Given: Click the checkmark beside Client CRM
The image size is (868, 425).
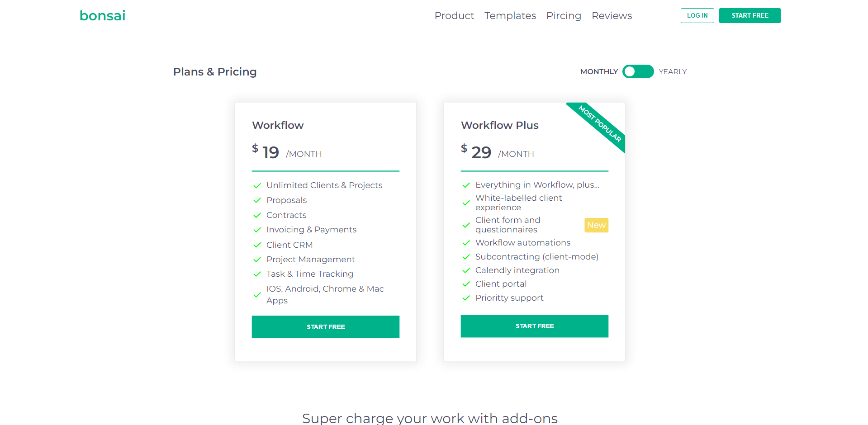Looking at the screenshot, I should tap(257, 245).
